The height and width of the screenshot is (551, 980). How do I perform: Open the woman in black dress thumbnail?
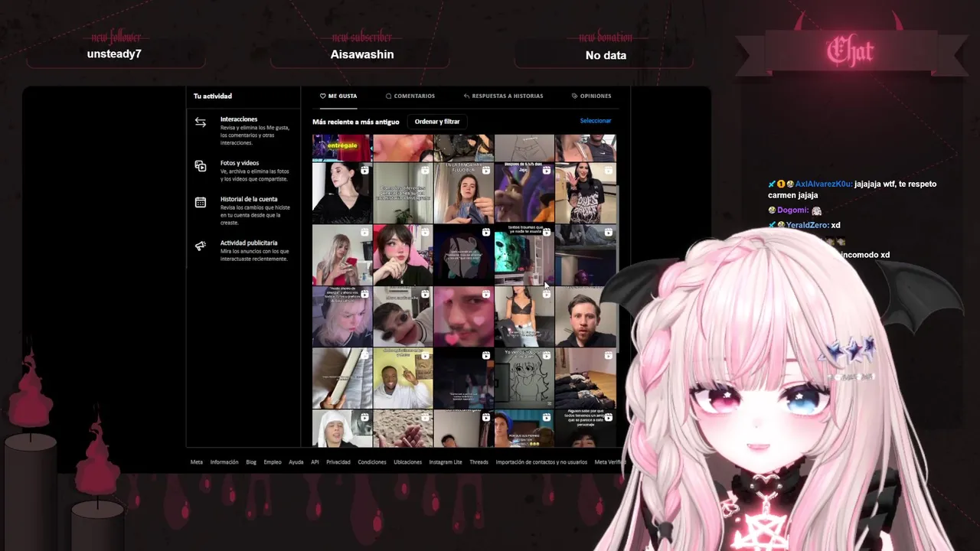tap(341, 193)
